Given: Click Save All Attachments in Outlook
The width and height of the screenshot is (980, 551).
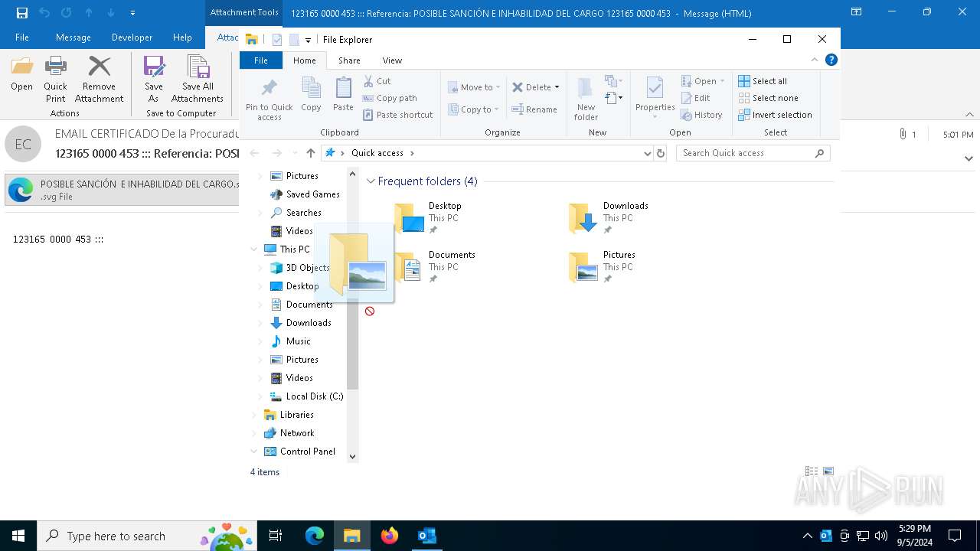Looking at the screenshot, I should [x=198, y=80].
